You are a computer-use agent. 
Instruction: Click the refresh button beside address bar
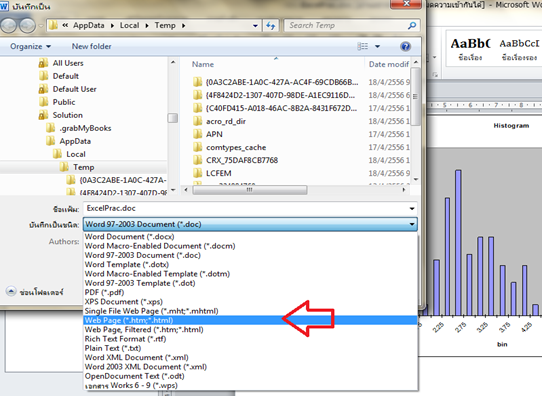click(271, 25)
